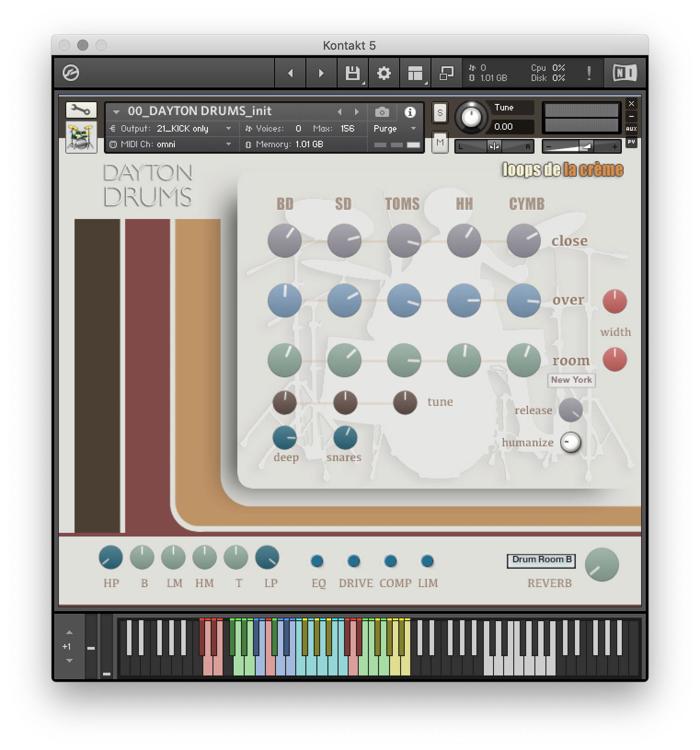Select previous preset arrow beside instrument name
The height and width of the screenshot is (750, 700).
[x=339, y=112]
